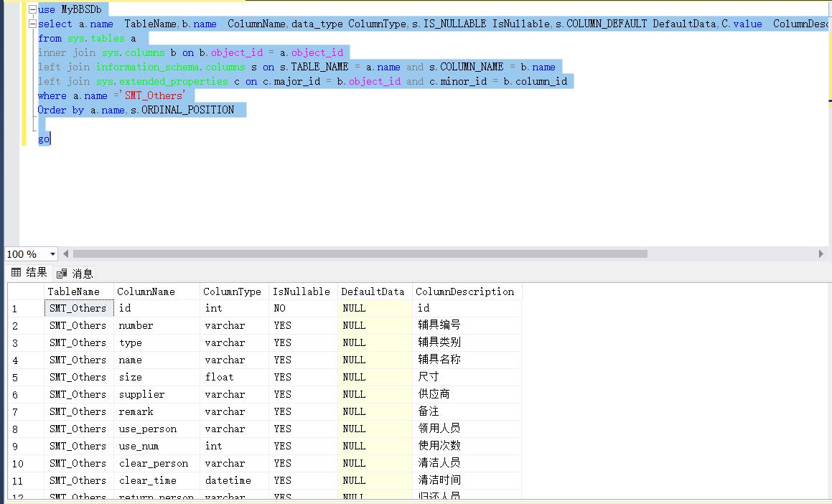Click 'SMT_Others' string in where clause

(154, 95)
